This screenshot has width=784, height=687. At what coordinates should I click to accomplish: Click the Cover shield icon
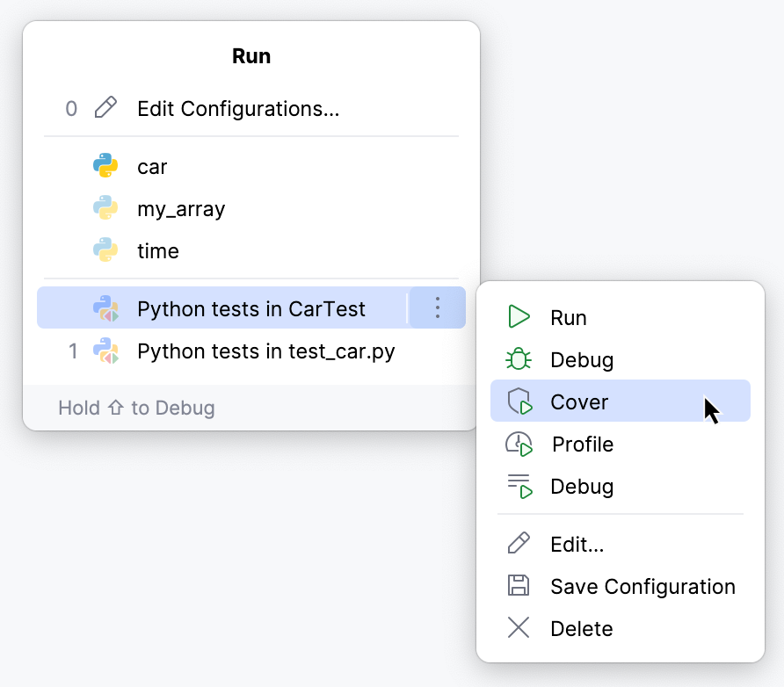coord(519,401)
